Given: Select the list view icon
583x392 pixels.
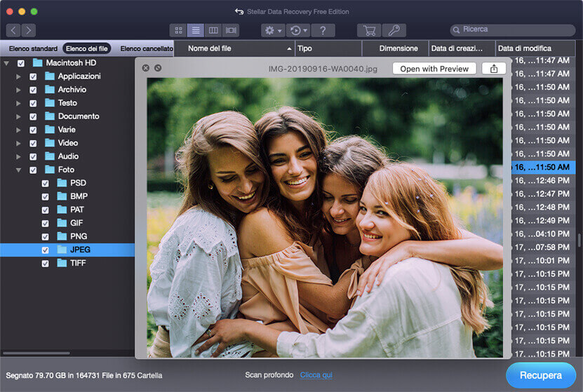Looking at the screenshot, I should [x=196, y=30].
